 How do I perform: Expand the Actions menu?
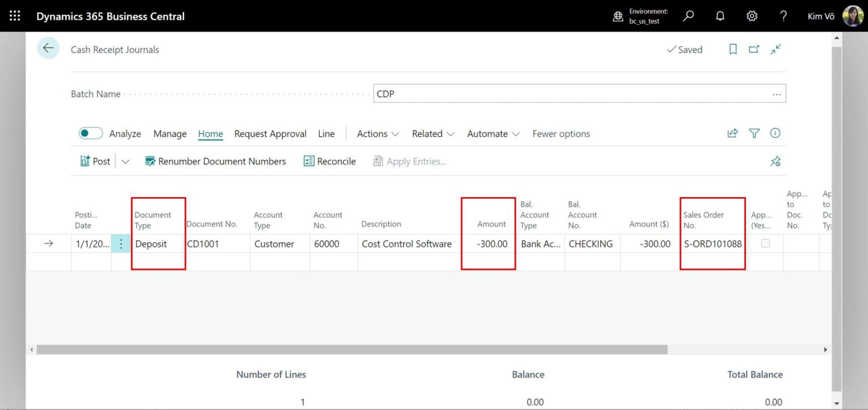click(378, 134)
